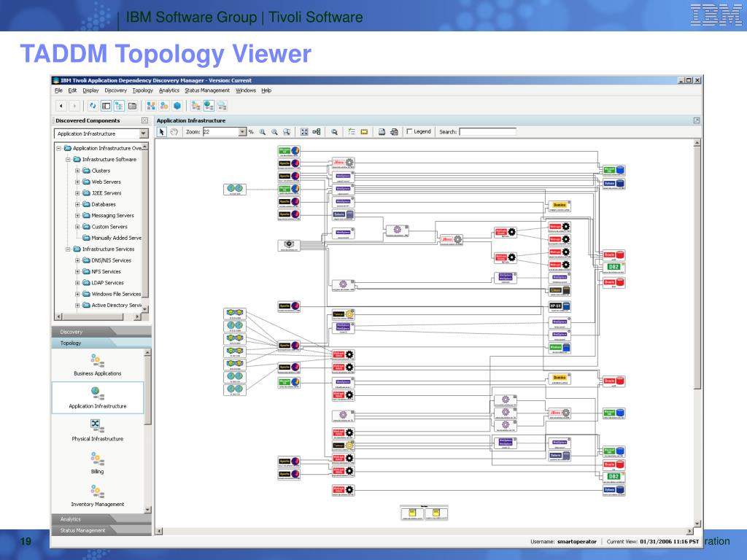
Task: Expand the Databases folder
Action: 77,204
